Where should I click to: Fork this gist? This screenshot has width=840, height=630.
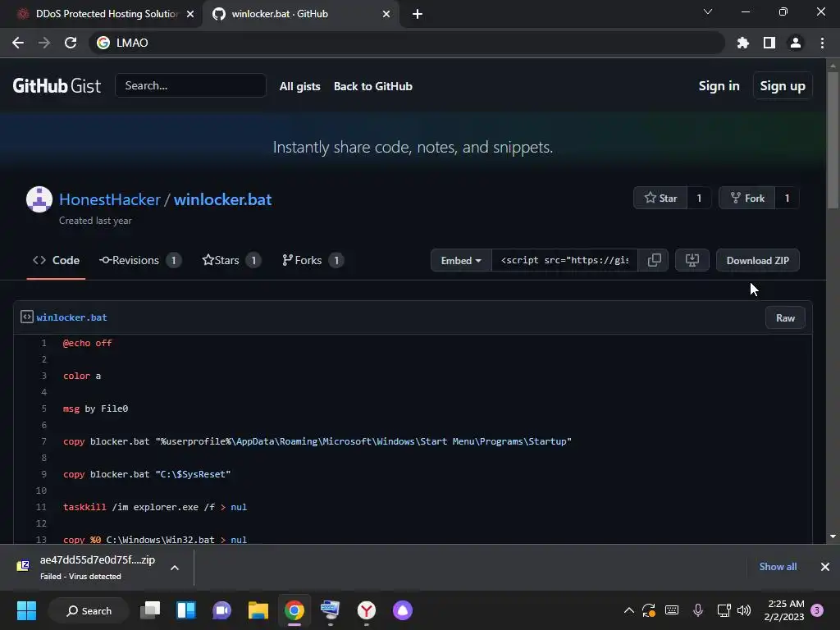click(x=747, y=199)
